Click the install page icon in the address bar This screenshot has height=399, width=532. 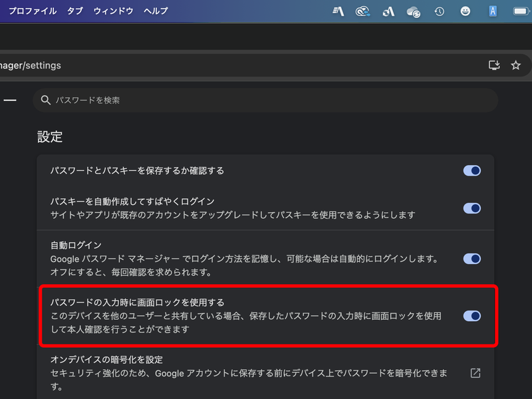click(x=494, y=65)
